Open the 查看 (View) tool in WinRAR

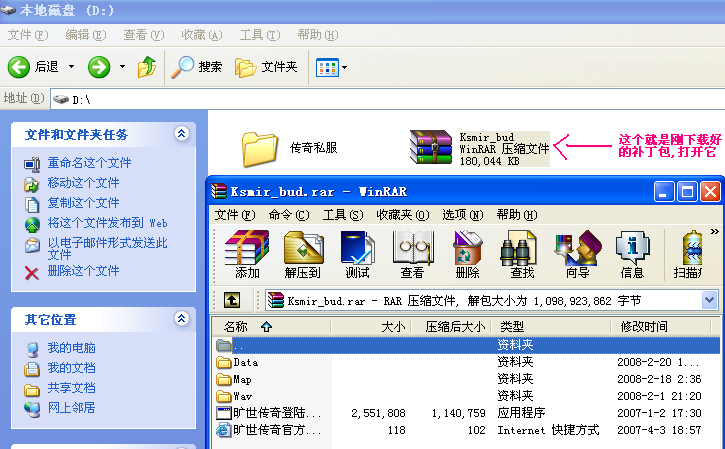click(x=412, y=254)
